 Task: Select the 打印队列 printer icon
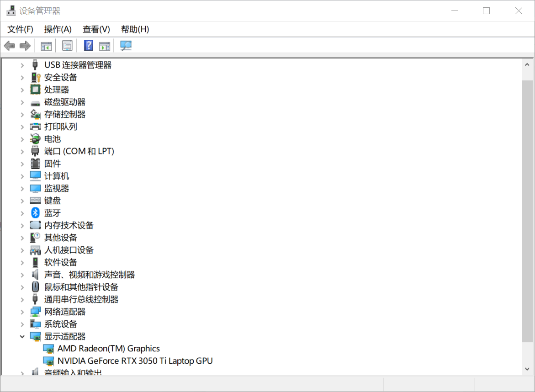[35, 127]
